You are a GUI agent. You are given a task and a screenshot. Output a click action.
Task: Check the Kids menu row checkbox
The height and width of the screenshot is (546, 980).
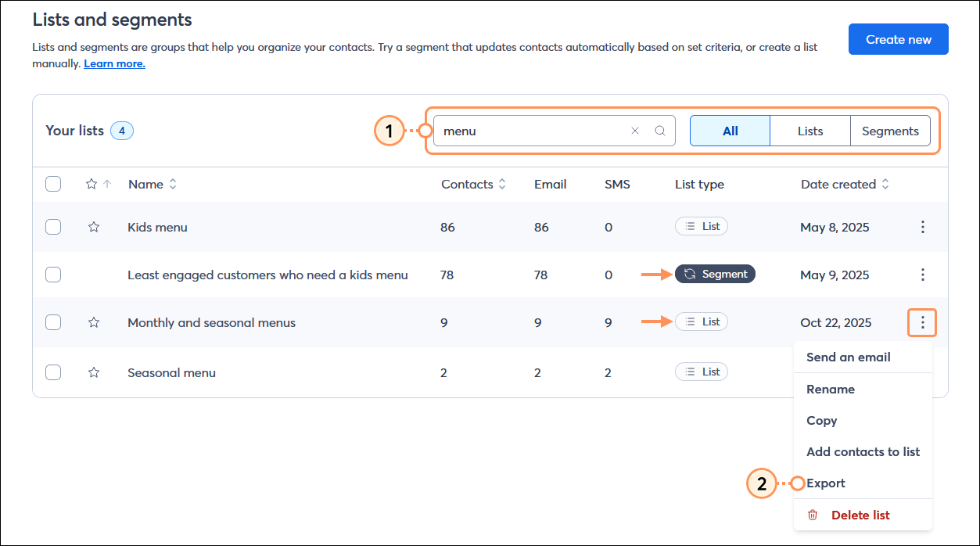(53, 227)
